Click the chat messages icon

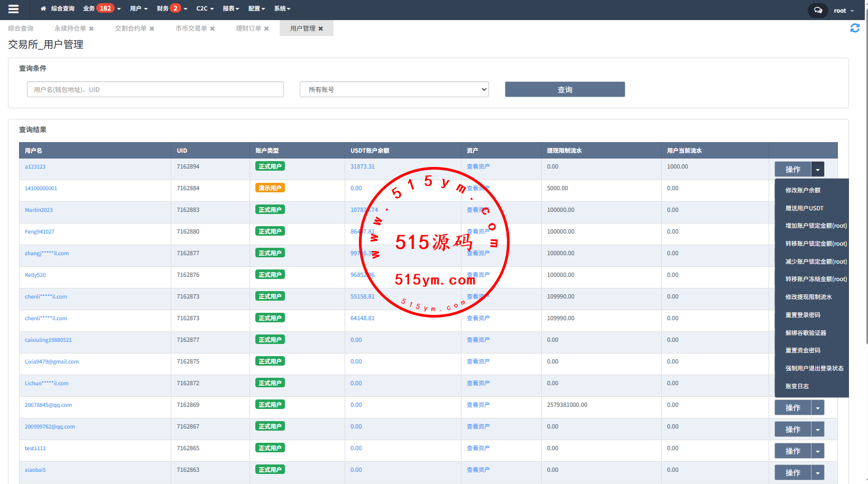[x=818, y=11]
